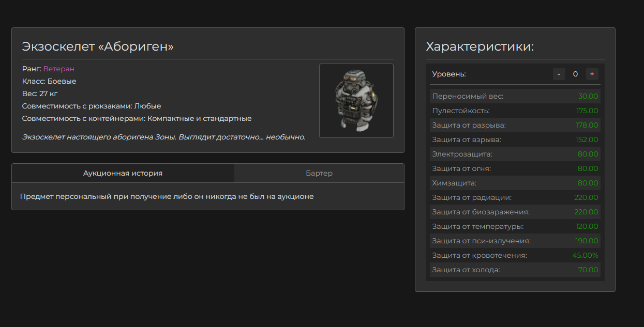Click the Химзащита: label
The image size is (644, 327).
point(454,183)
